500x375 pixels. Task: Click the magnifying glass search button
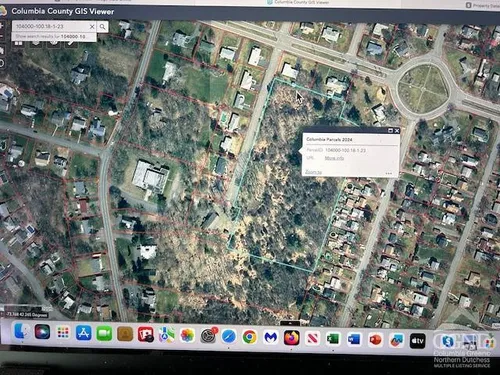tap(103, 27)
